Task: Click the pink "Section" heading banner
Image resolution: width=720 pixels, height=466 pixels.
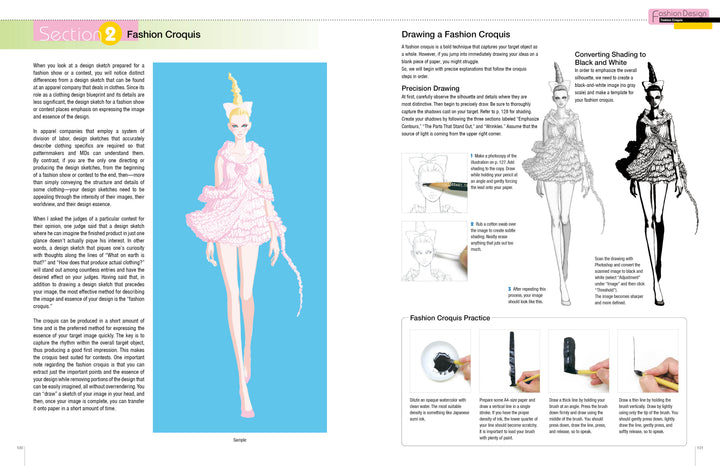Action: coord(85,31)
